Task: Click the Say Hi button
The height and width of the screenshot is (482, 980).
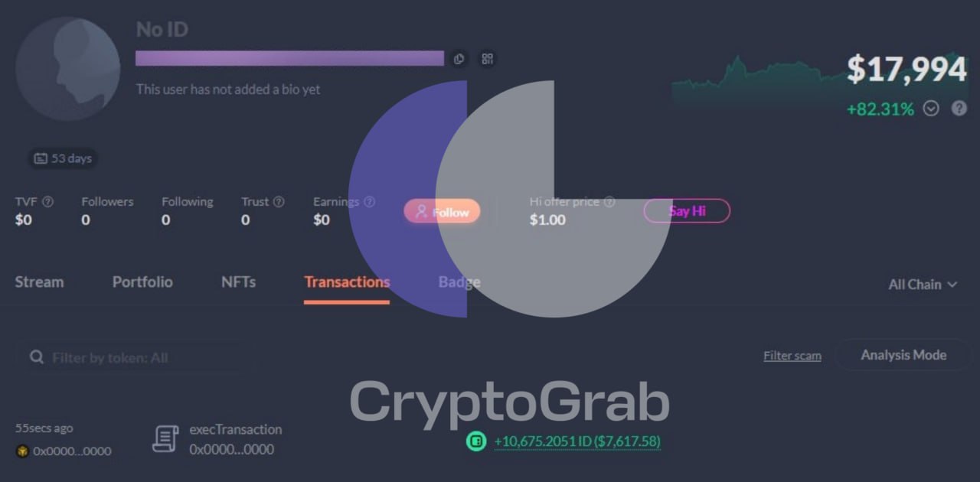Action: (687, 211)
